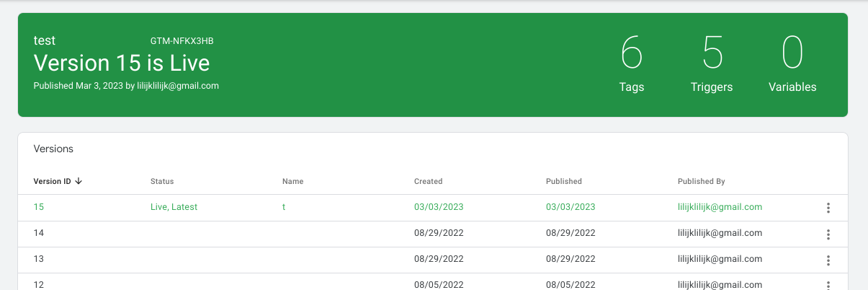Open the more actions menu for version 13
This screenshot has height=290, width=868.
point(828,260)
